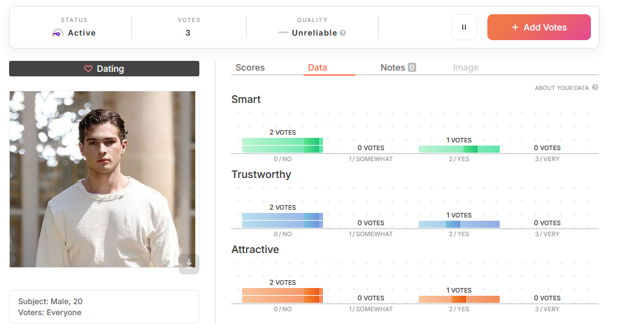Switch to the Scores tab

pyautogui.click(x=250, y=67)
